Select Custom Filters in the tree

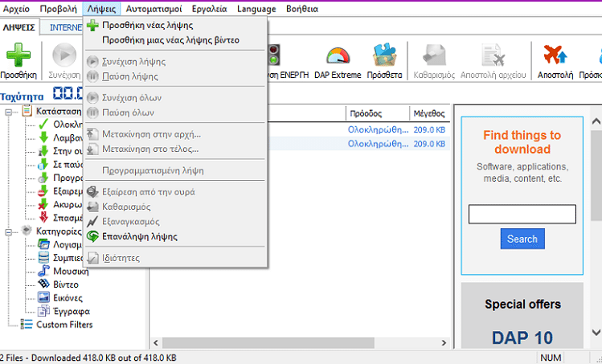(x=63, y=325)
